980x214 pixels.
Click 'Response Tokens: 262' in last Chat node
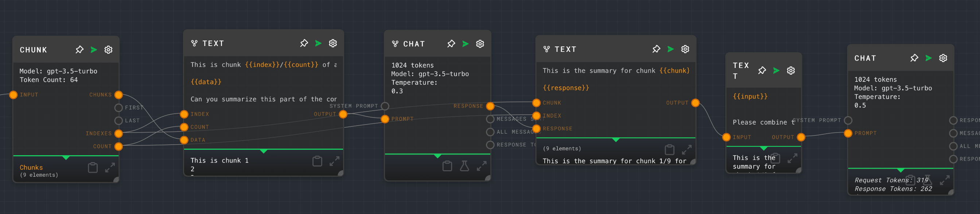893,189
